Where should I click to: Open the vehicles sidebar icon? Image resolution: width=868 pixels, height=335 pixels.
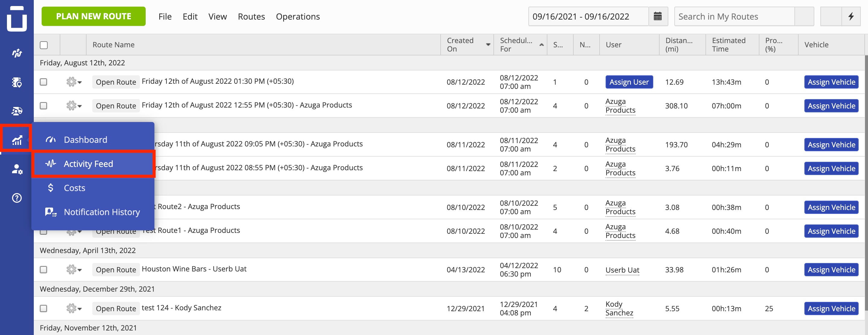click(17, 111)
